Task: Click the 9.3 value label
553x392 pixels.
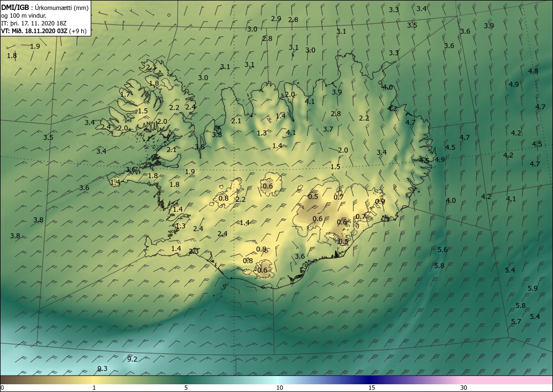Action: (x=102, y=369)
